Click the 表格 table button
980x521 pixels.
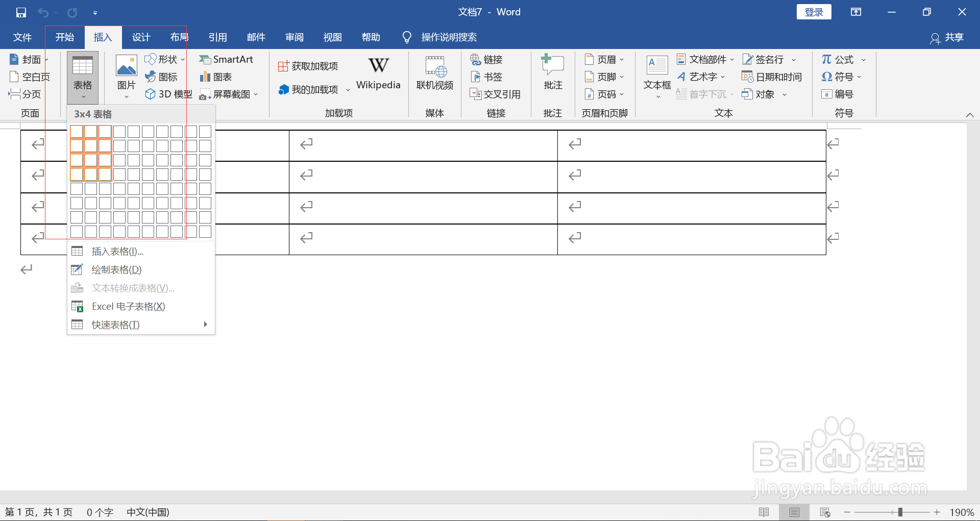coord(83,78)
